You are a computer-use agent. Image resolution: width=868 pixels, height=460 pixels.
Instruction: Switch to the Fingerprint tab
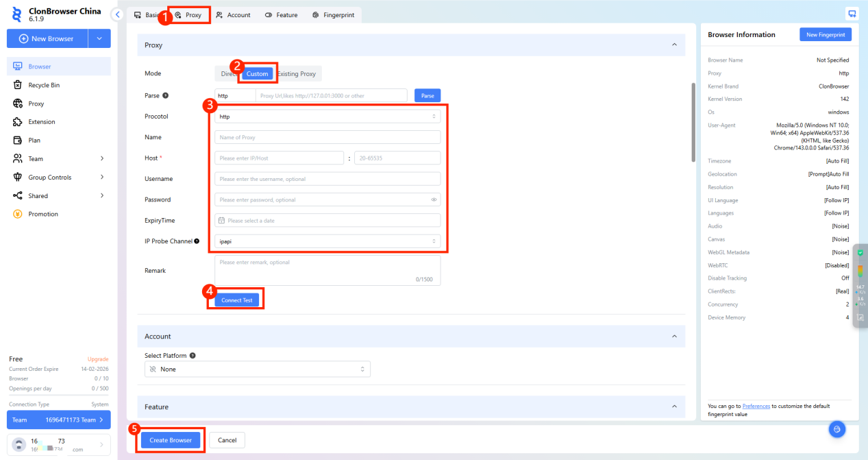tap(333, 15)
